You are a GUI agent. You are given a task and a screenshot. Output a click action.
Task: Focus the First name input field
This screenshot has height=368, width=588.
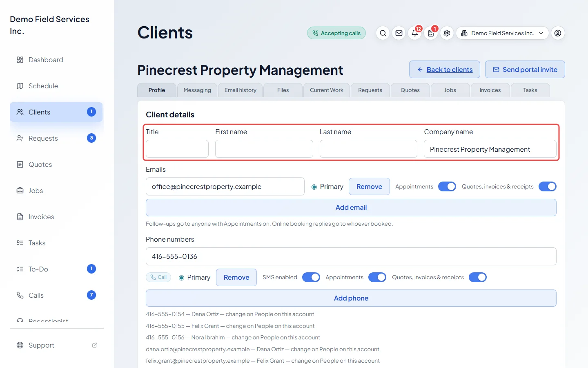click(264, 149)
